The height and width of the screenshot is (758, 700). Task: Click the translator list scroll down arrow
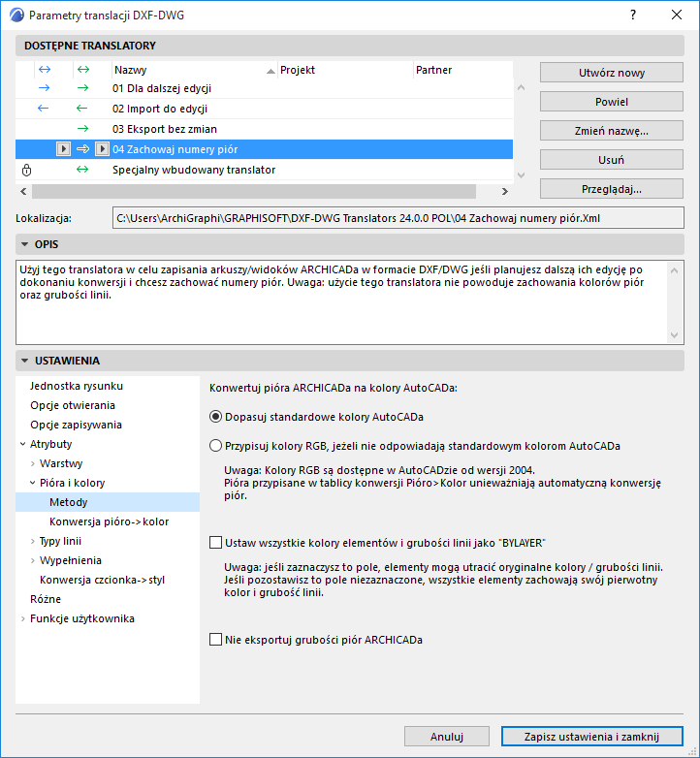coord(522,175)
